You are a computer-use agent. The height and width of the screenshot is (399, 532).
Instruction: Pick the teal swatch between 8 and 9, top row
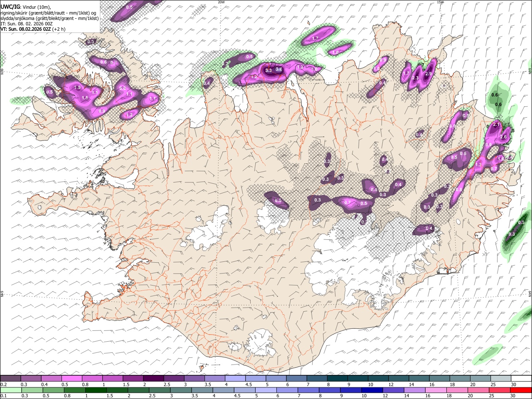pyautogui.click(x=337, y=378)
